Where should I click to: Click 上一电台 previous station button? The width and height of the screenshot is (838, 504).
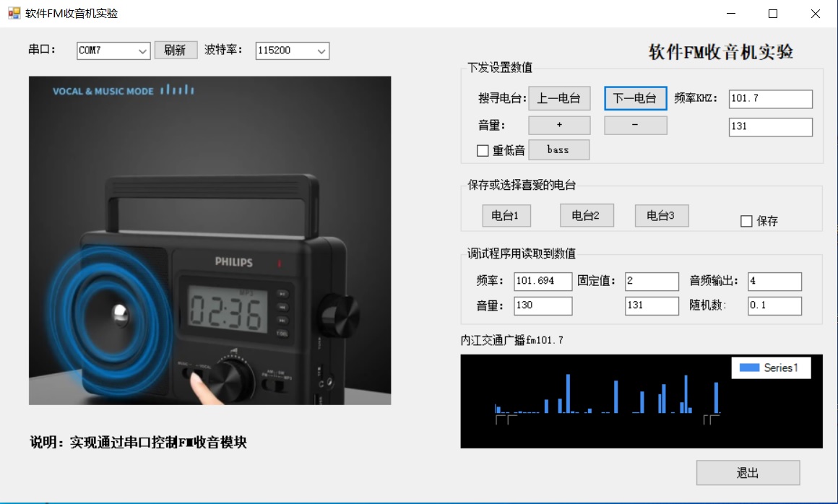tap(559, 98)
